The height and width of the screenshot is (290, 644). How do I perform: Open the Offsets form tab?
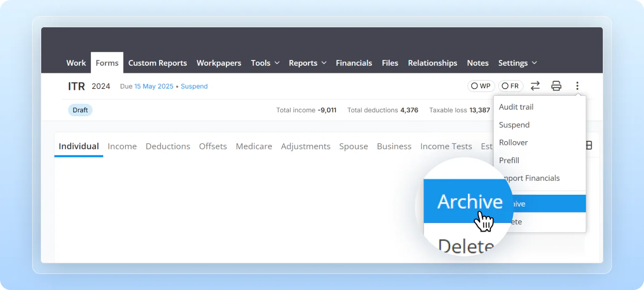pos(213,146)
